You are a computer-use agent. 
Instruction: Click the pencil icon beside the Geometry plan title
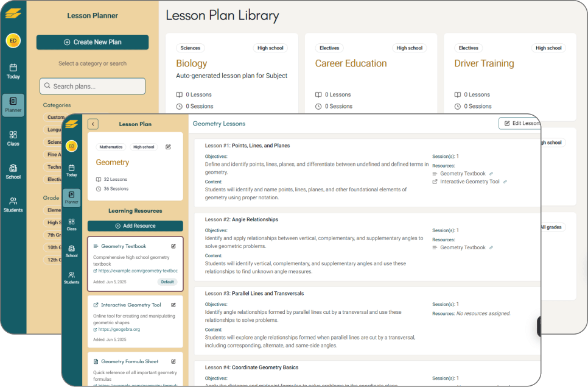[168, 146]
